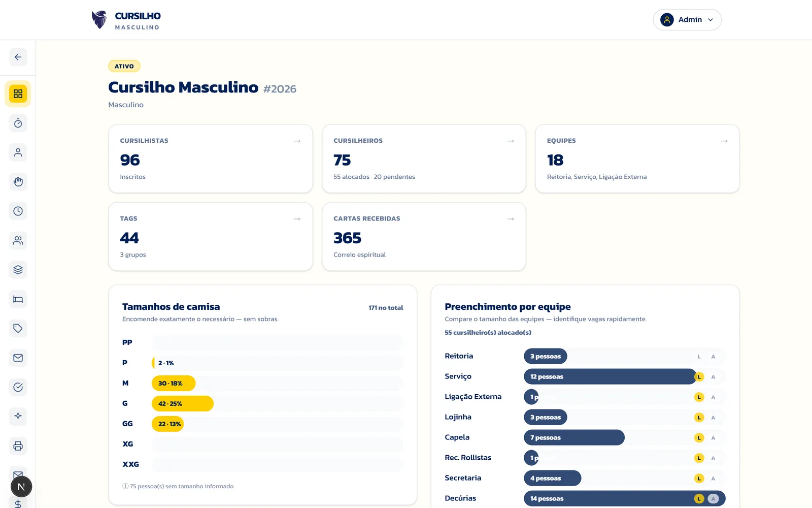Open the printer sidebar icon
The width and height of the screenshot is (812, 508).
pyautogui.click(x=18, y=446)
